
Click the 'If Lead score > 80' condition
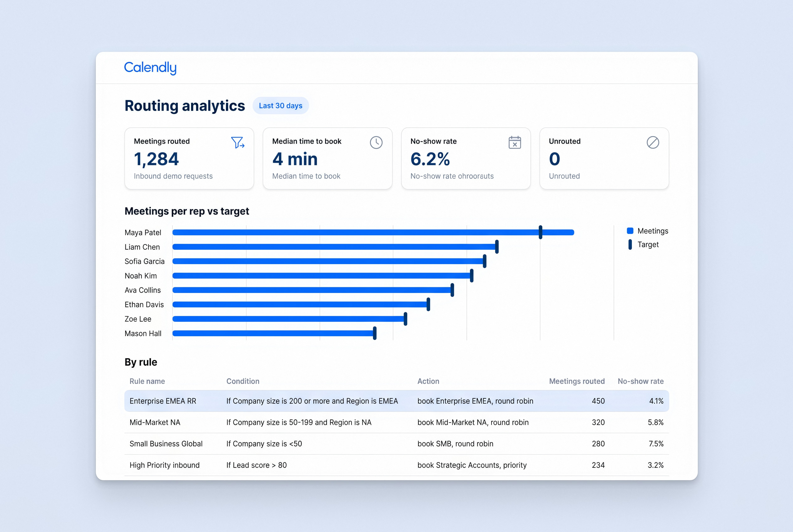256,465
